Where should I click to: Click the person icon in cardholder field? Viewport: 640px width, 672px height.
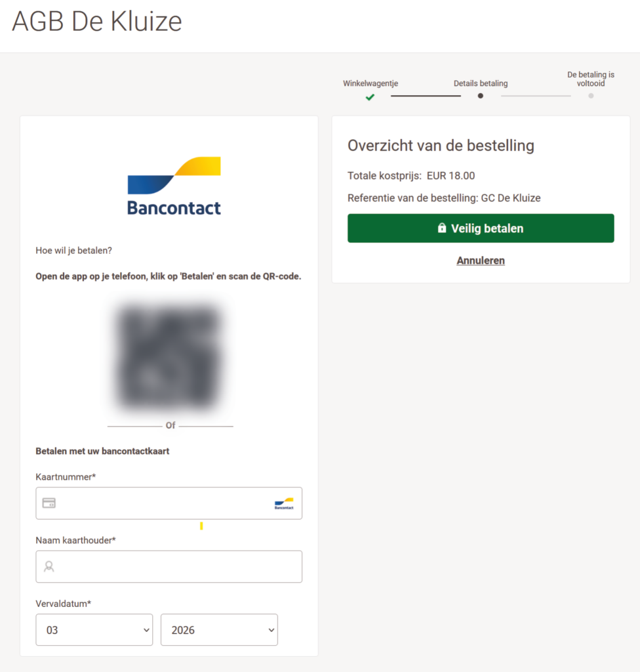pyautogui.click(x=49, y=566)
